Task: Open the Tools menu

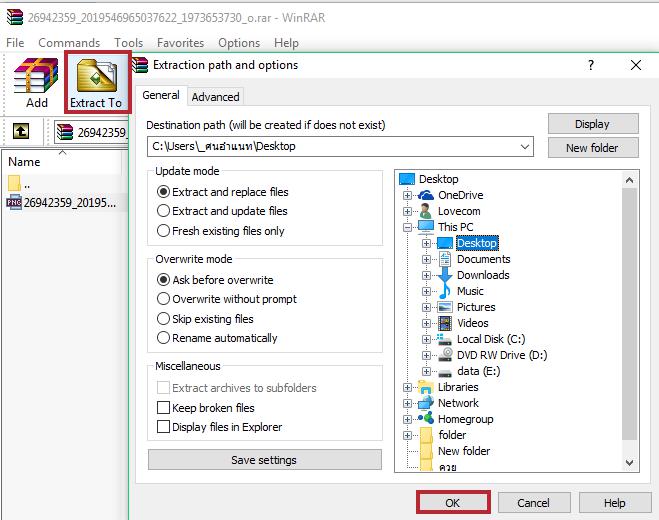Action: (129, 42)
